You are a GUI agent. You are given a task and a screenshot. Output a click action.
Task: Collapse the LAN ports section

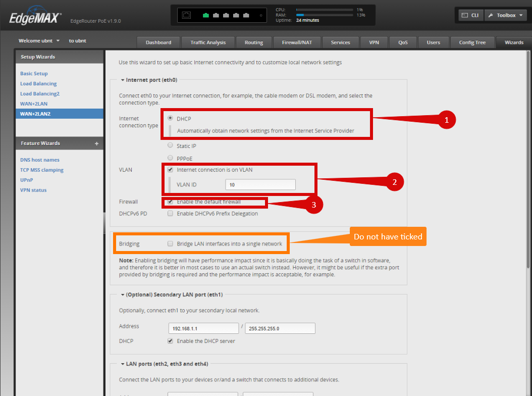point(123,364)
